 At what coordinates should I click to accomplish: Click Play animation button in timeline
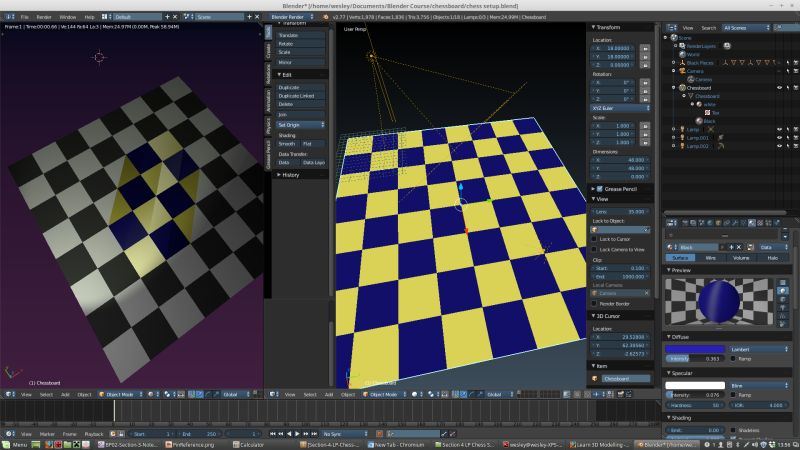(x=297, y=434)
